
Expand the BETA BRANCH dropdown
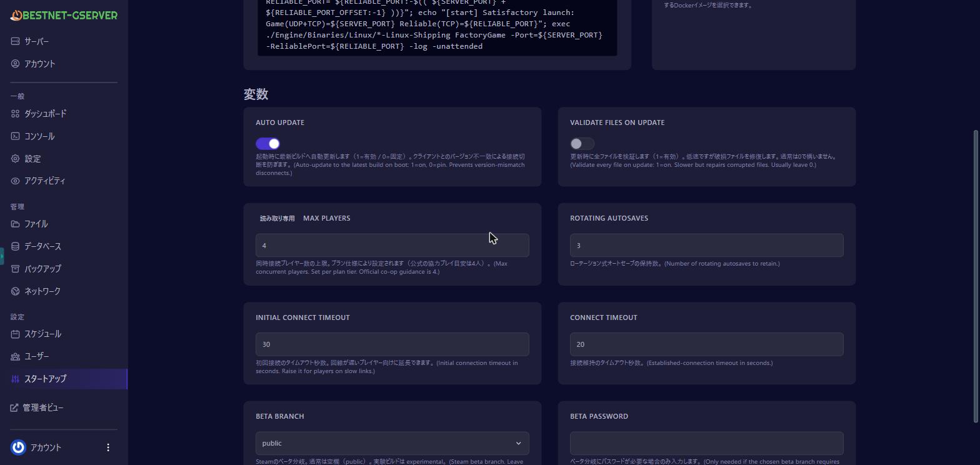point(392,443)
